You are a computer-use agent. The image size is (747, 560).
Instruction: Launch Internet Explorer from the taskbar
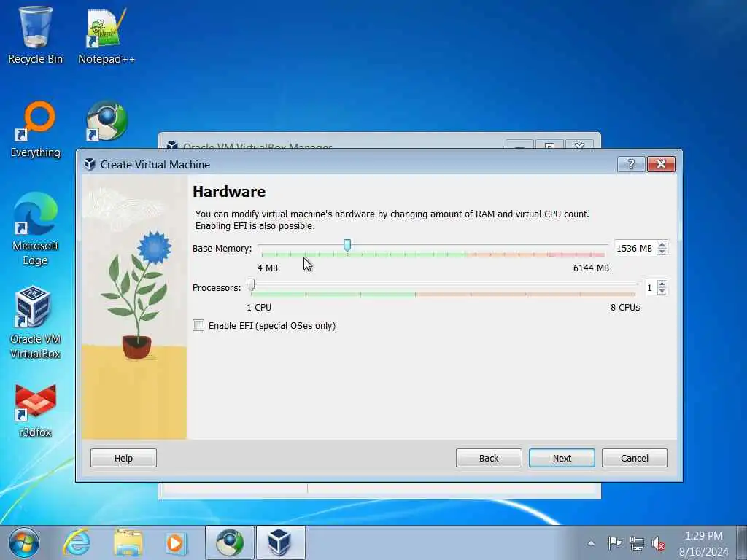pos(77,542)
